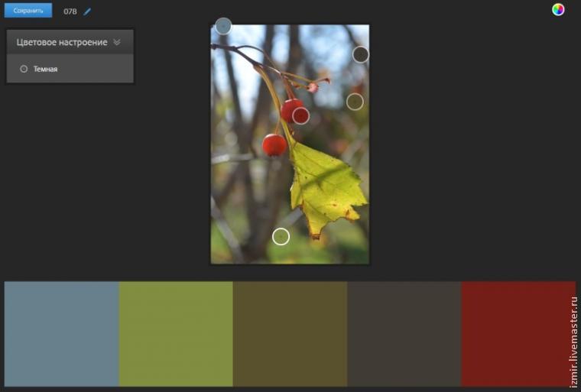Choose the dark olive-brown palette swatch
581x392 pixels.
[290, 334]
